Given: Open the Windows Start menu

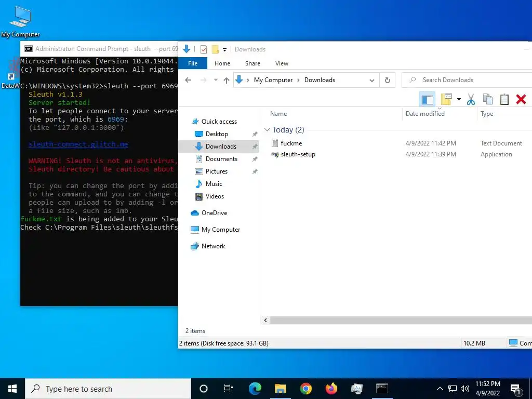Looking at the screenshot, I should click(x=12, y=389).
